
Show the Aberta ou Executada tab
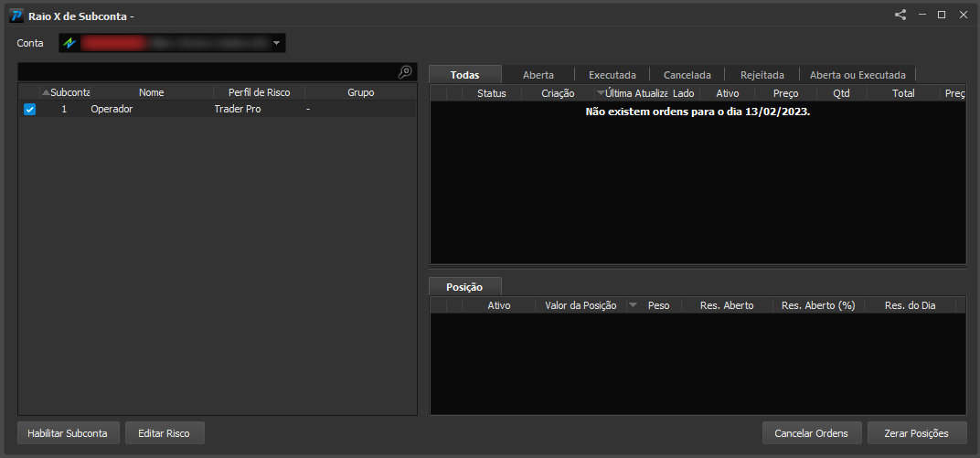coord(857,75)
